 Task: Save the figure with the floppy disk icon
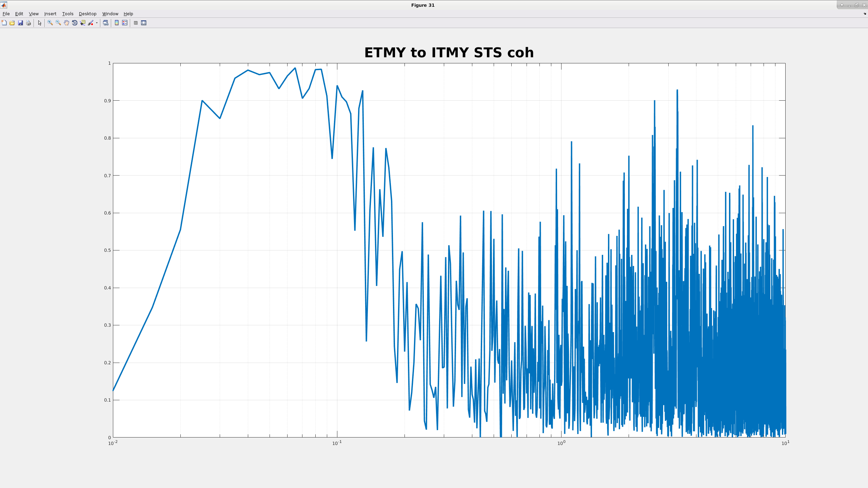[x=20, y=23]
